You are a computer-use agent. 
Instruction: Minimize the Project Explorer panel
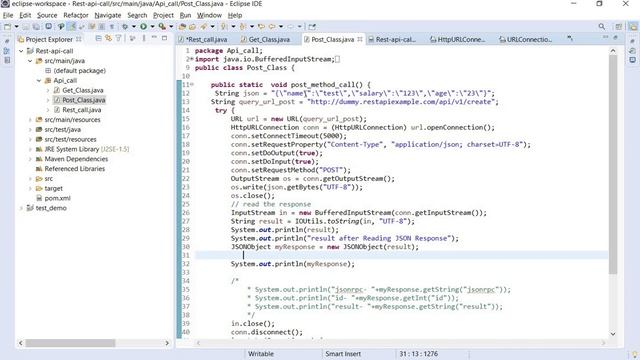(154, 38)
